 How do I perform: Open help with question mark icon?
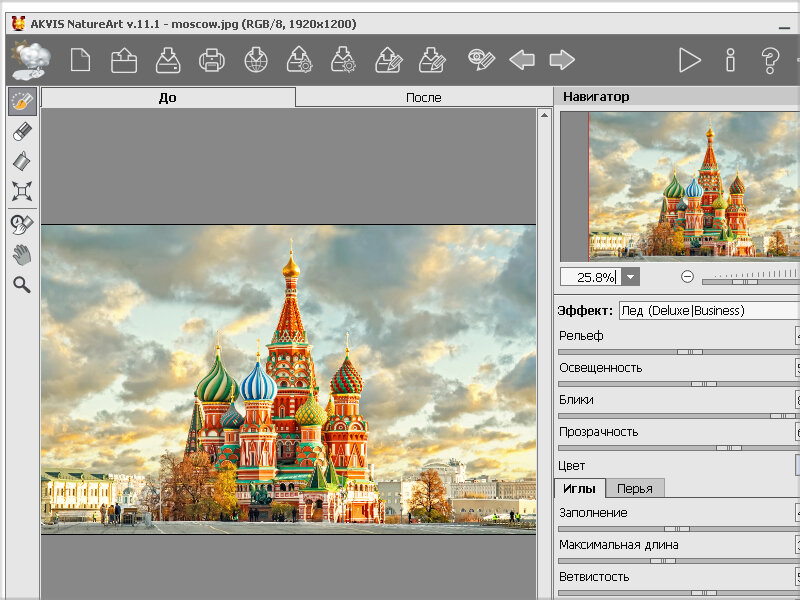click(x=770, y=60)
